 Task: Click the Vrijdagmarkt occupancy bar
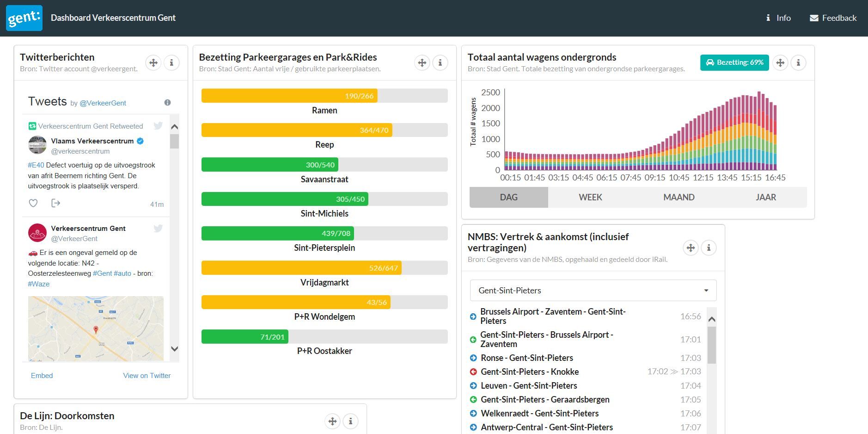point(324,268)
